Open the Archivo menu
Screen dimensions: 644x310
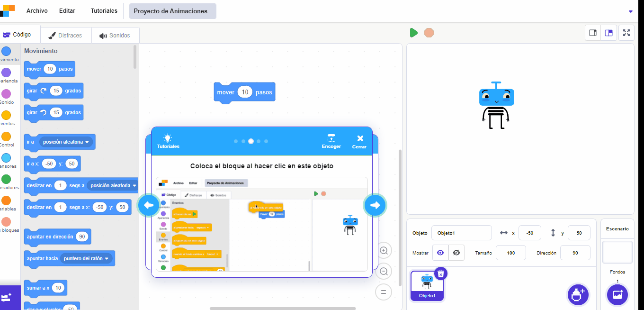(37, 11)
